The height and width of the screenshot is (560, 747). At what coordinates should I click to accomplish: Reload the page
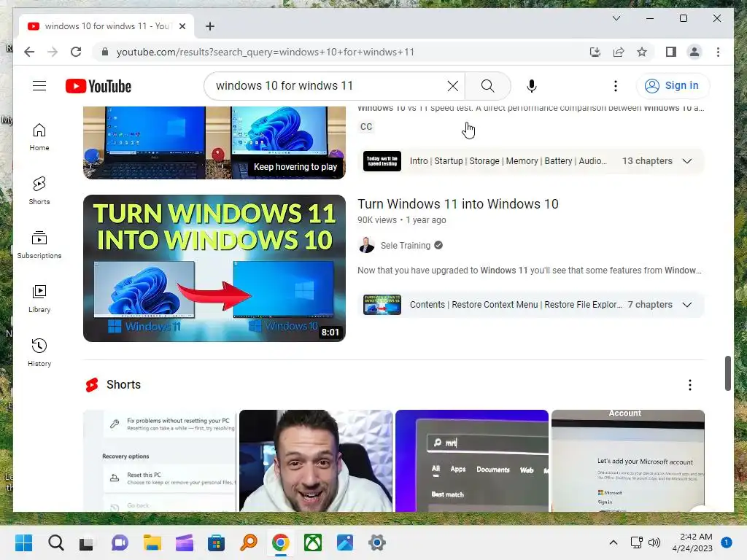point(76,52)
